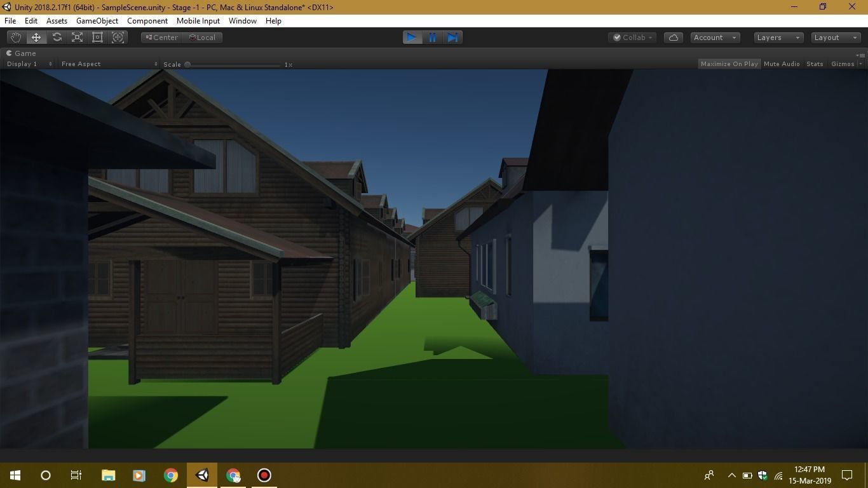This screenshot has height=488, width=868.
Task: Stop play mode with Play button
Action: point(412,37)
